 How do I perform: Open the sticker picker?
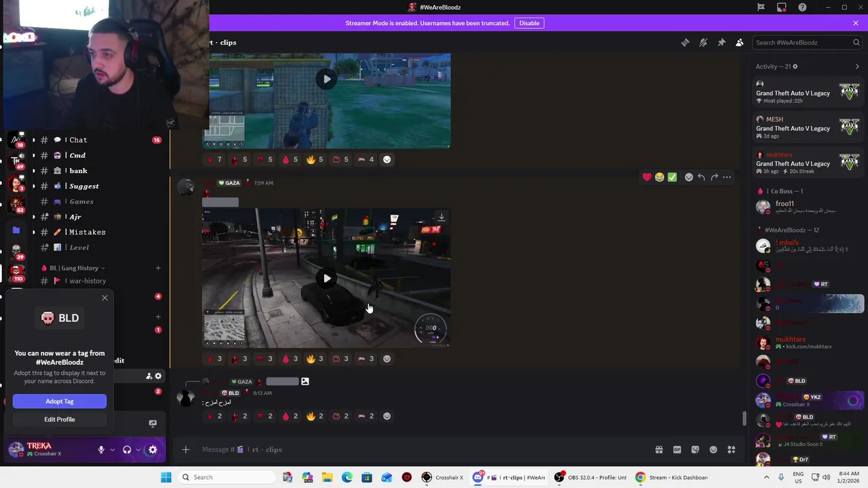point(695,449)
